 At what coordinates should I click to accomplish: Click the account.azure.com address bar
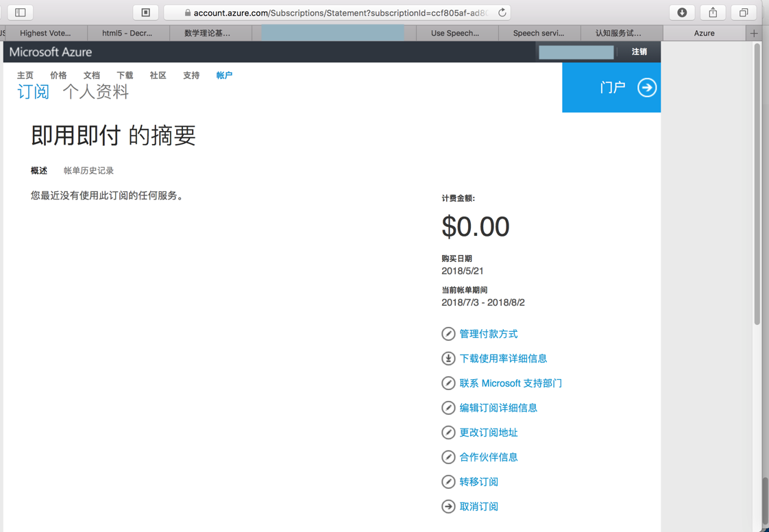pyautogui.click(x=337, y=13)
